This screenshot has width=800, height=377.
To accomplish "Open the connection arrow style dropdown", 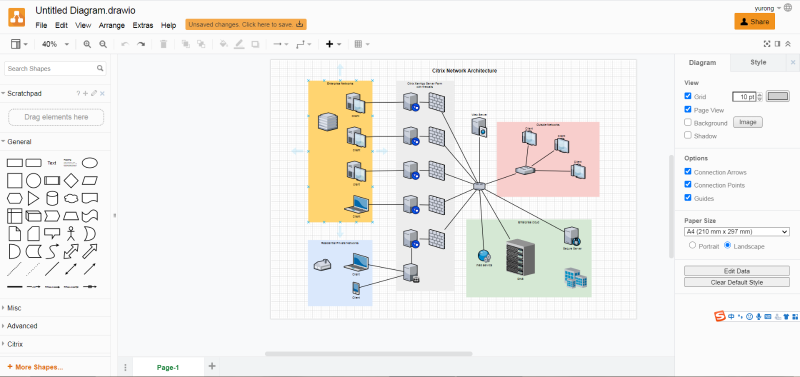I will tap(281, 44).
